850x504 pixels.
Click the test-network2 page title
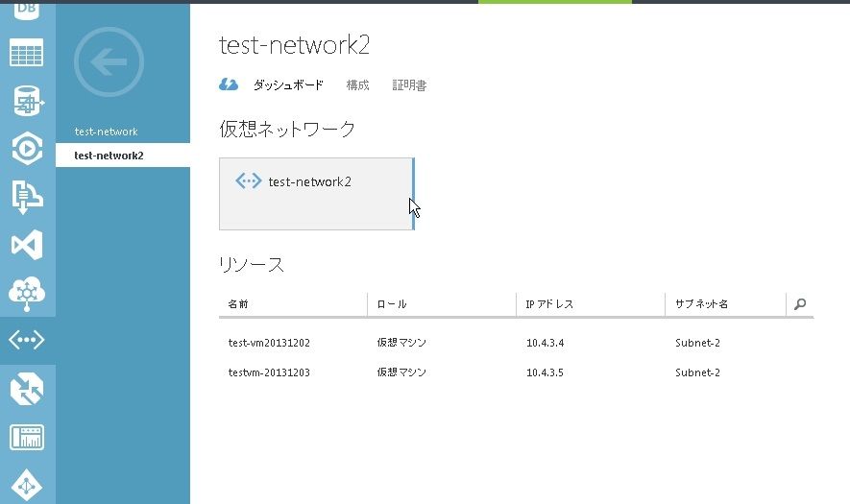pos(294,44)
